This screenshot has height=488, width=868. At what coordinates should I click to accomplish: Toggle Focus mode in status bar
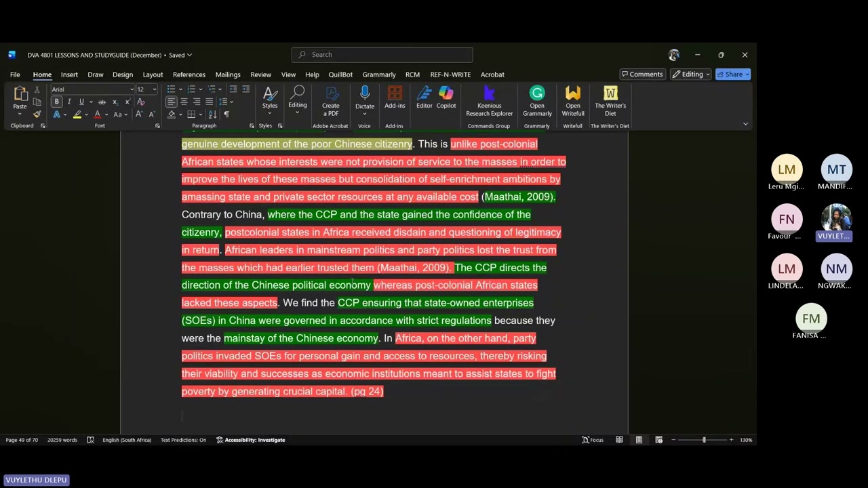[x=593, y=440]
